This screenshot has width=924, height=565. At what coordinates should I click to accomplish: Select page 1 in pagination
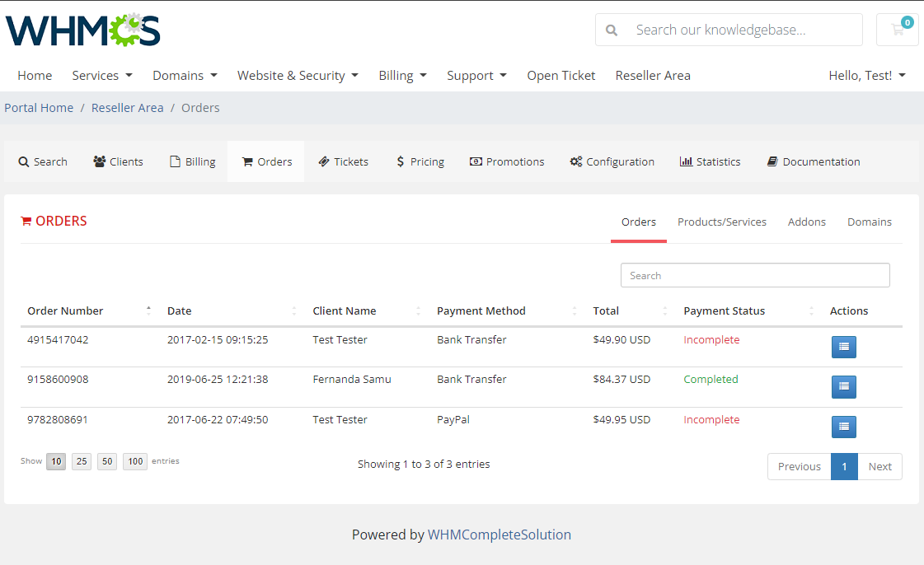tap(844, 466)
